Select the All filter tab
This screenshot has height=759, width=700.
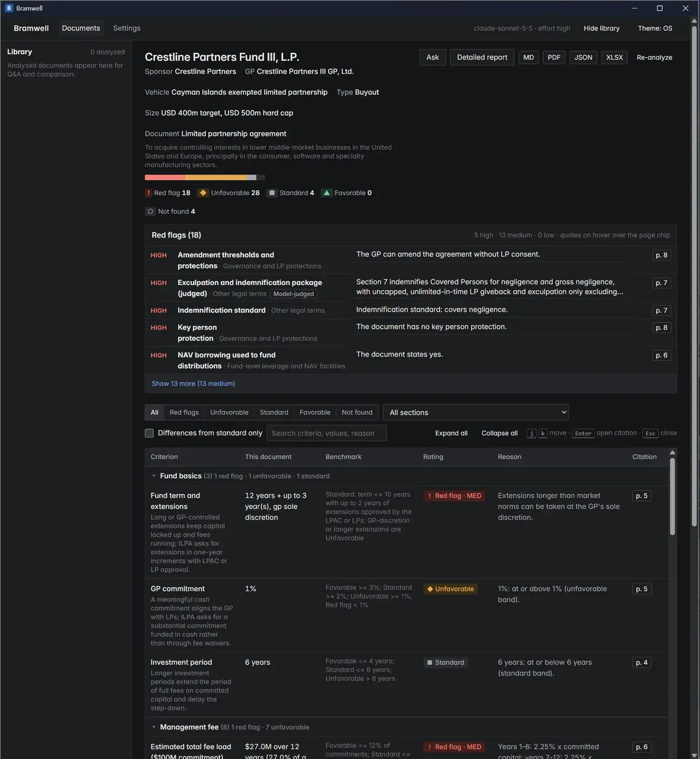[x=155, y=412]
